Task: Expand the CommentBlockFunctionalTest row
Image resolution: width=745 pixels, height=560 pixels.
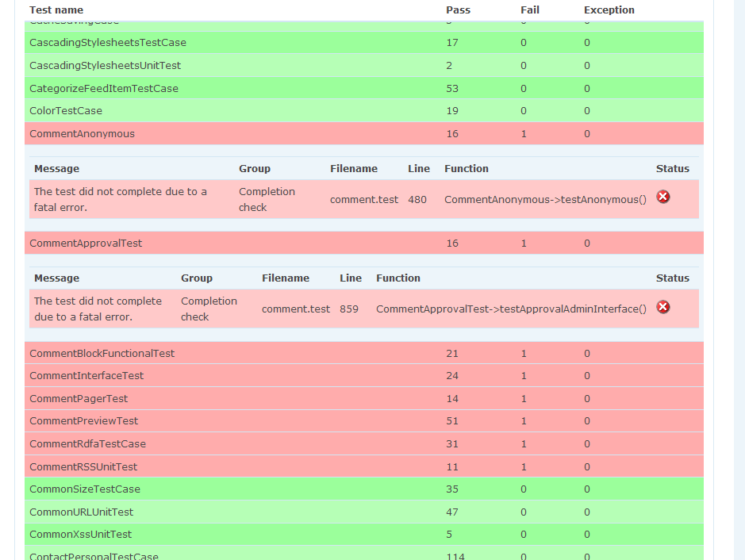Action: click(364, 354)
